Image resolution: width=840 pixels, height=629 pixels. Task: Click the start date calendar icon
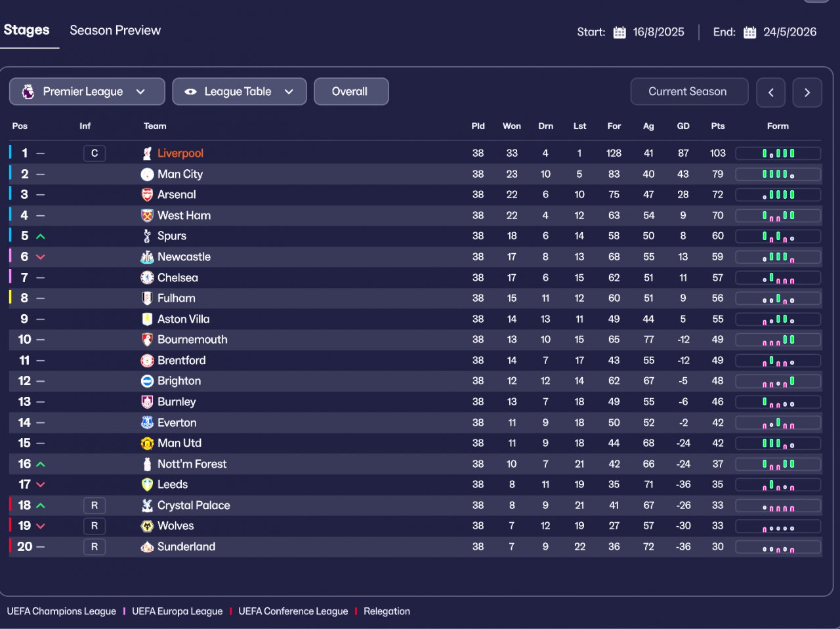[619, 32]
